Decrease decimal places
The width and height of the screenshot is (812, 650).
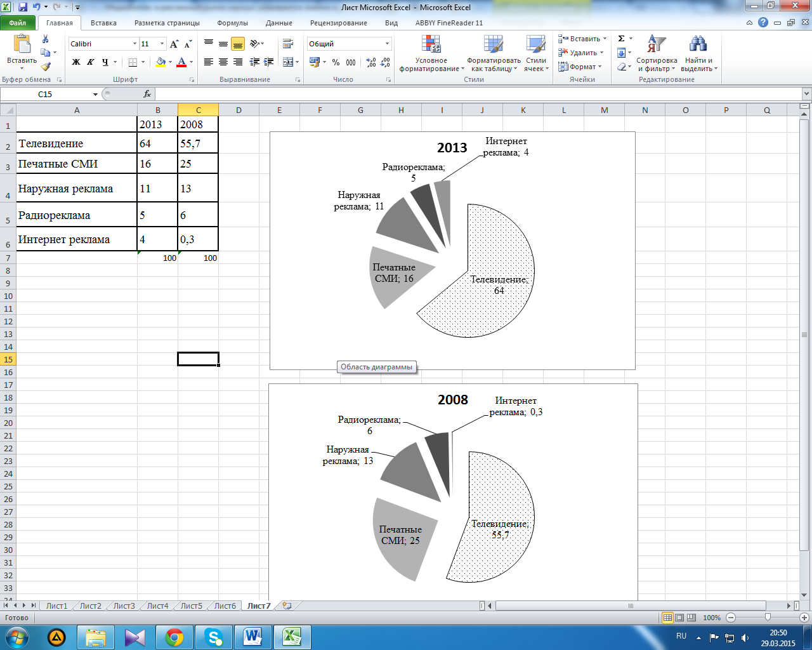386,62
